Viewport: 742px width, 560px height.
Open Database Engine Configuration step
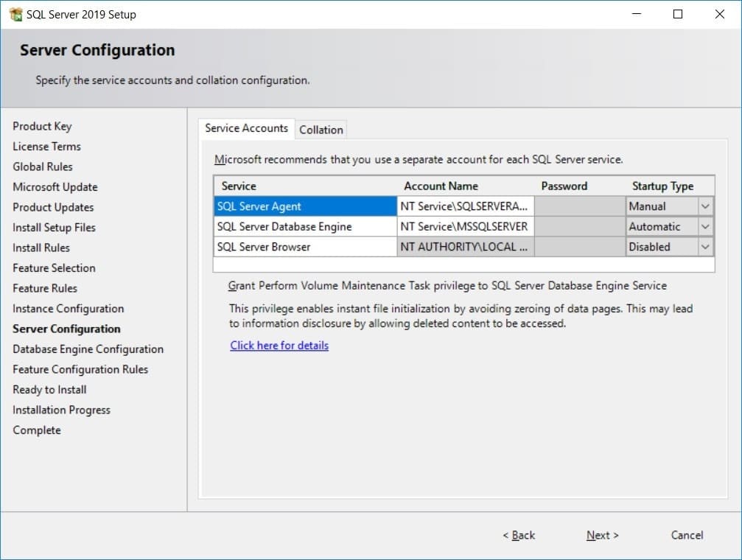pyautogui.click(x=88, y=349)
